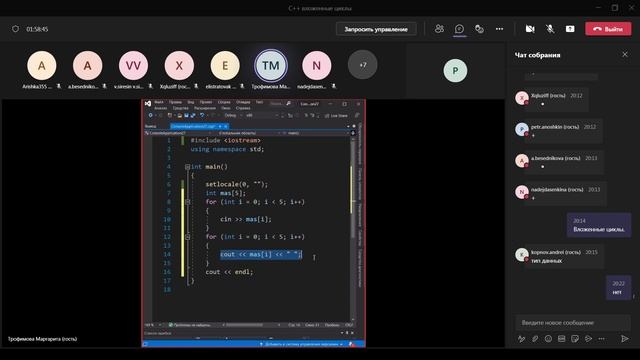Click the no-problems-found status indicator
This screenshot has height=360, width=640.
click(189, 325)
